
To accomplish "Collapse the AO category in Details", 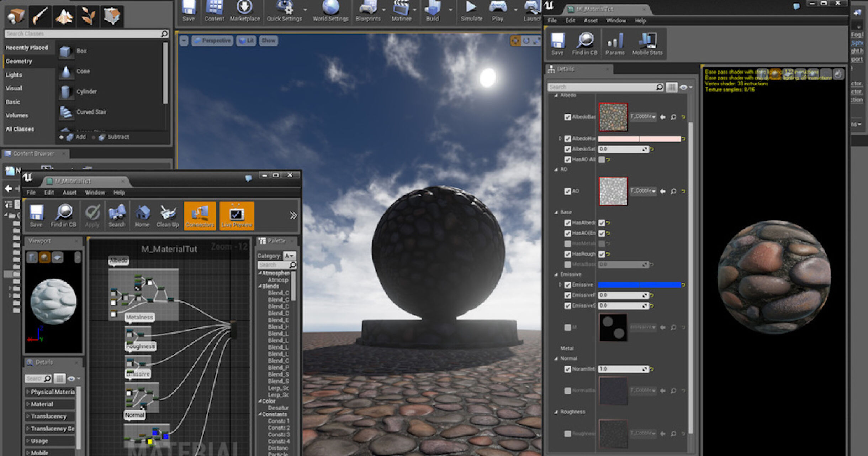I will [556, 169].
